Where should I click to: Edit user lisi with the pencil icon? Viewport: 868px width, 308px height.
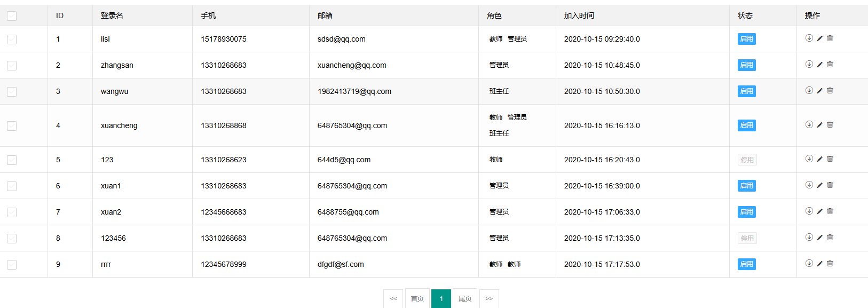point(819,38)
